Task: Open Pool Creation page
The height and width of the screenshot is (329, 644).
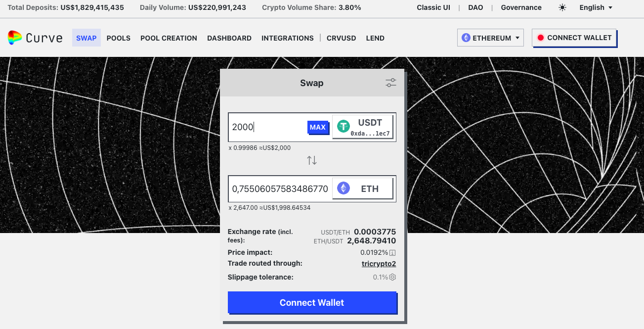Action: pyautogui.click(x=169, y=38)
